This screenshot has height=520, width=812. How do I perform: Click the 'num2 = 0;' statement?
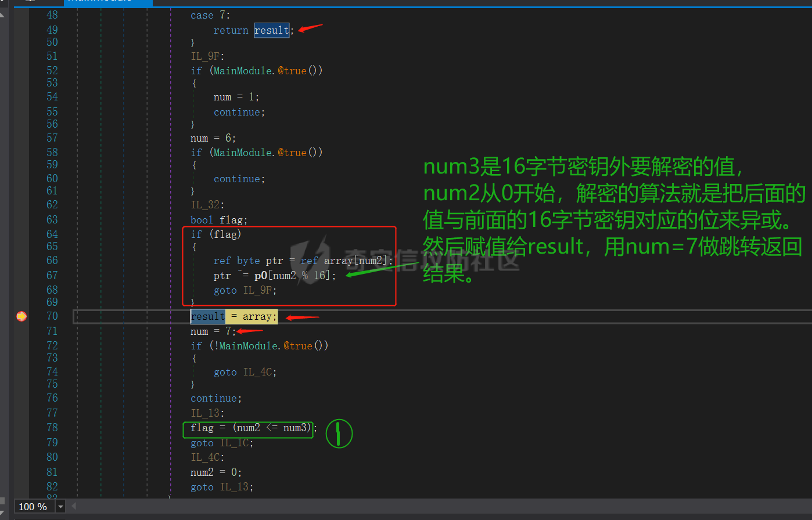[x=216, y=472]
